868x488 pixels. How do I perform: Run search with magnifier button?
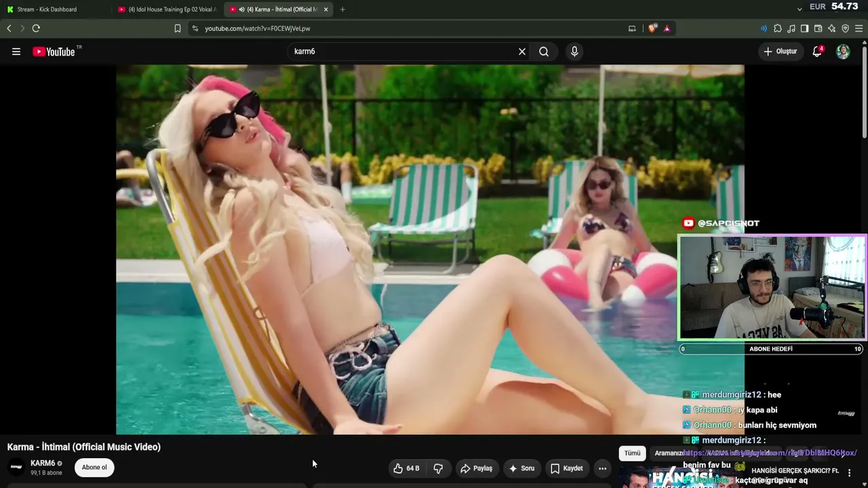[x=544, y=52]
